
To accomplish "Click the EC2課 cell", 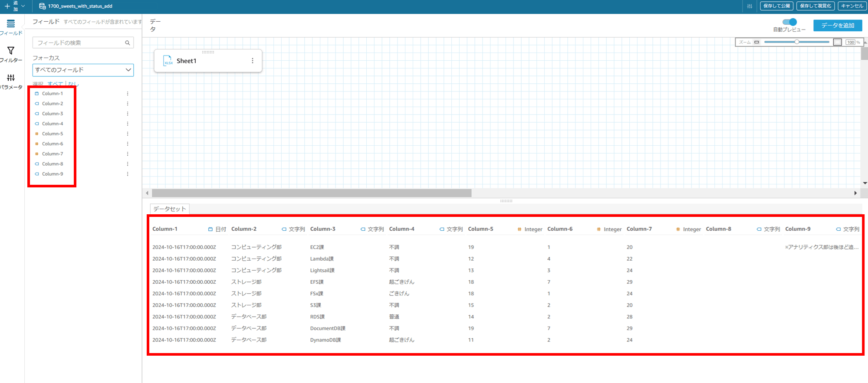I will coord(317,247).
